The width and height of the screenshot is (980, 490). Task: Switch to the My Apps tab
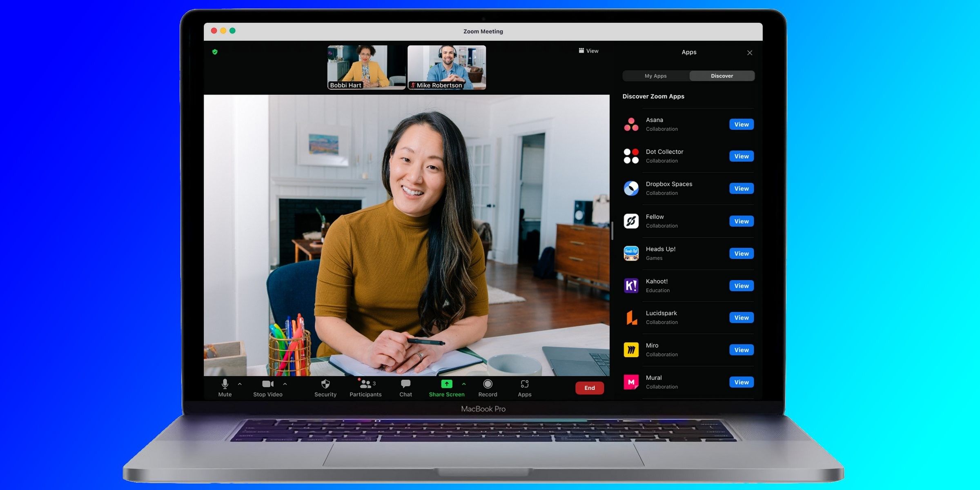pyautogui.click(x=656, y=76)
